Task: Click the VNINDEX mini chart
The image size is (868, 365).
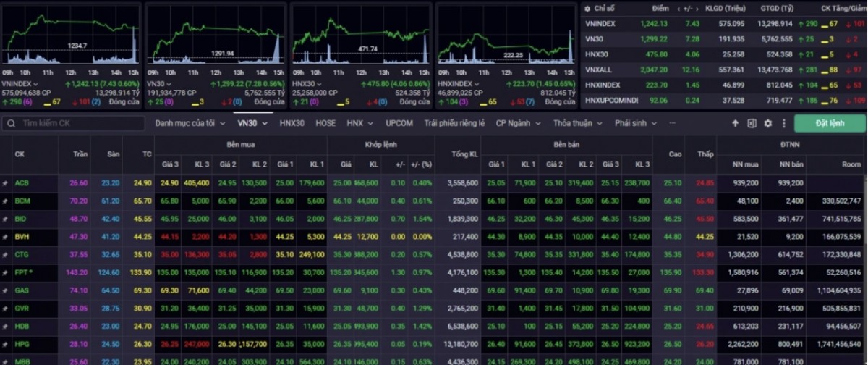Action: point(70,36)
